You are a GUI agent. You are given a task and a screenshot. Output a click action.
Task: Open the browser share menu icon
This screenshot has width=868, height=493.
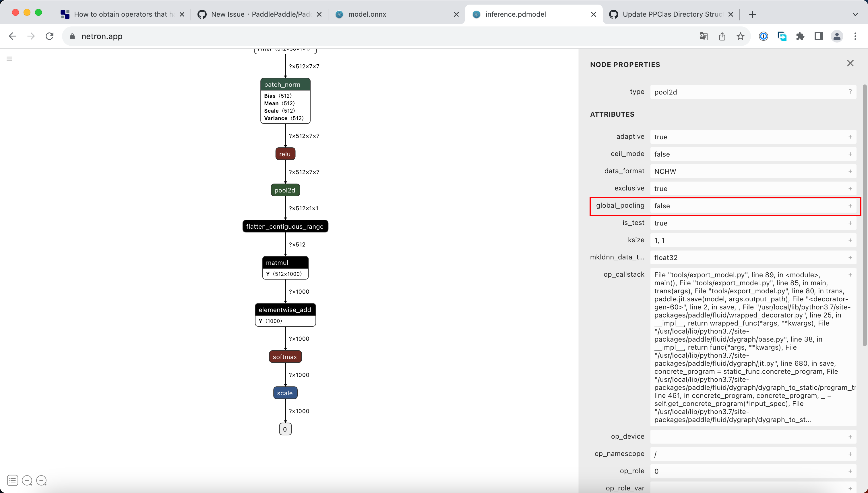(x=722, y=36)
